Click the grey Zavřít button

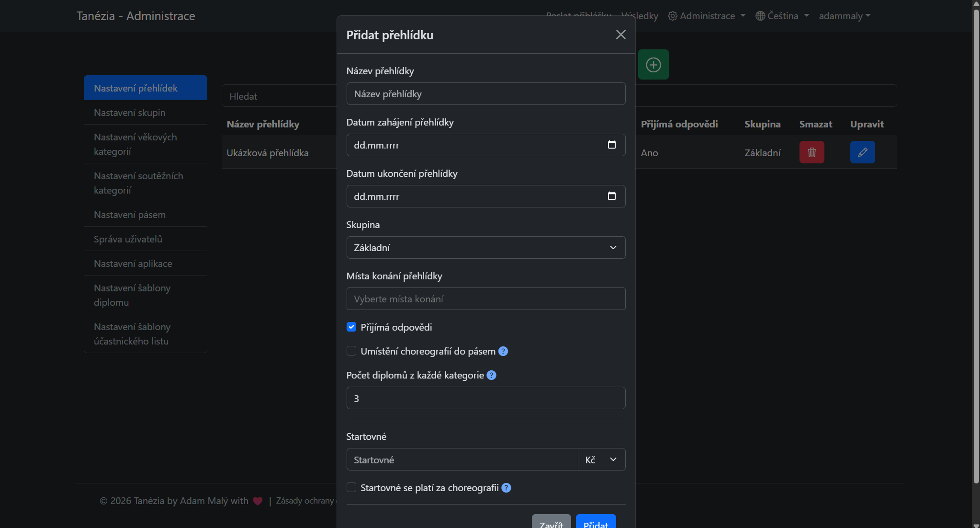551,523
